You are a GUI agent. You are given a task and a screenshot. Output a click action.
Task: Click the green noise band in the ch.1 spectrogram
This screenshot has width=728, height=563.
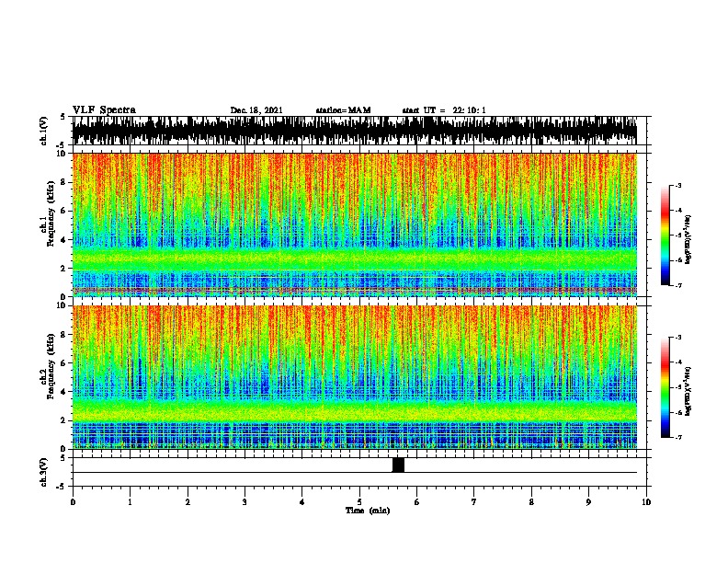[x=355, y=259]
